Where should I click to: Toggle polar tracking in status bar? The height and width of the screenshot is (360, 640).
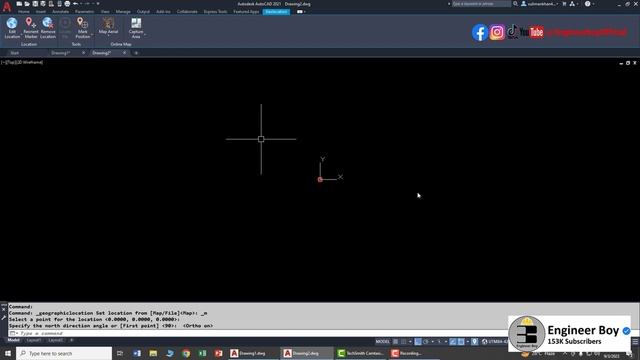click(x=426, y=342)
